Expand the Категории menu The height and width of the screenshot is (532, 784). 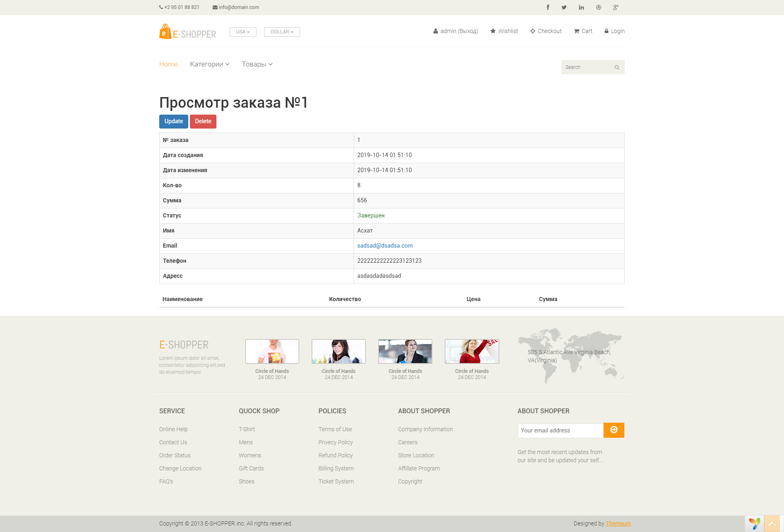[209, 64]
